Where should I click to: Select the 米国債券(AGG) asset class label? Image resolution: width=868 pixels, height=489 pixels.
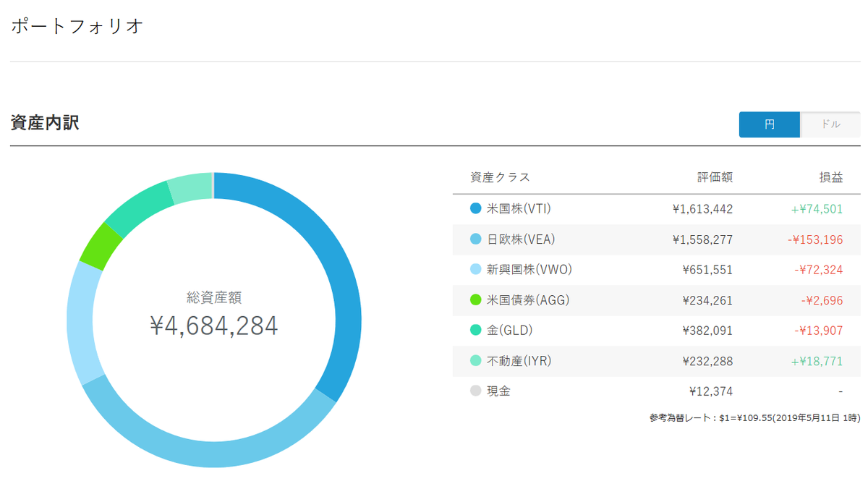pos(528,300)
